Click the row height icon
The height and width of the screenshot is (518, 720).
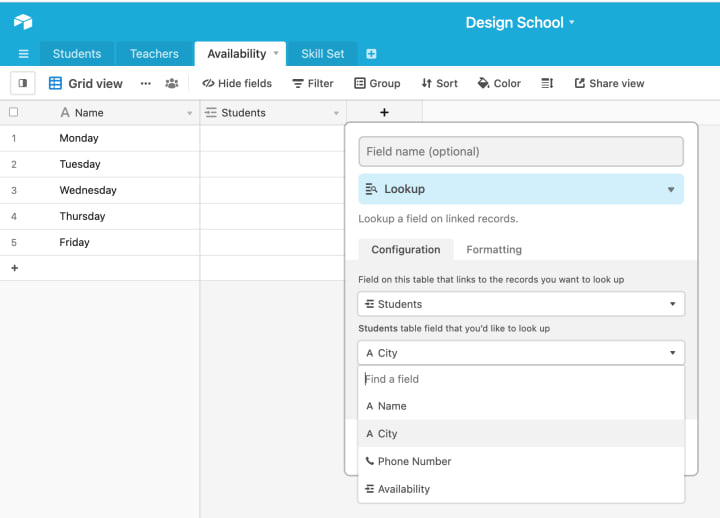pyautogui.click(x=547, y=83)
